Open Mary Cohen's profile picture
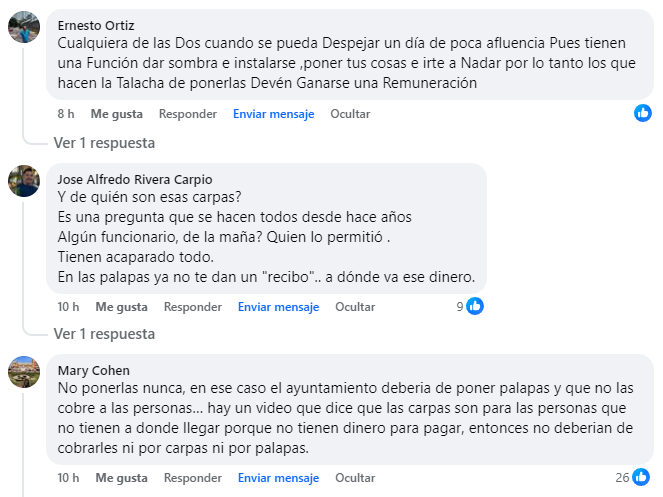This screenshot has width=663, height=497. [x=24, y=372]
